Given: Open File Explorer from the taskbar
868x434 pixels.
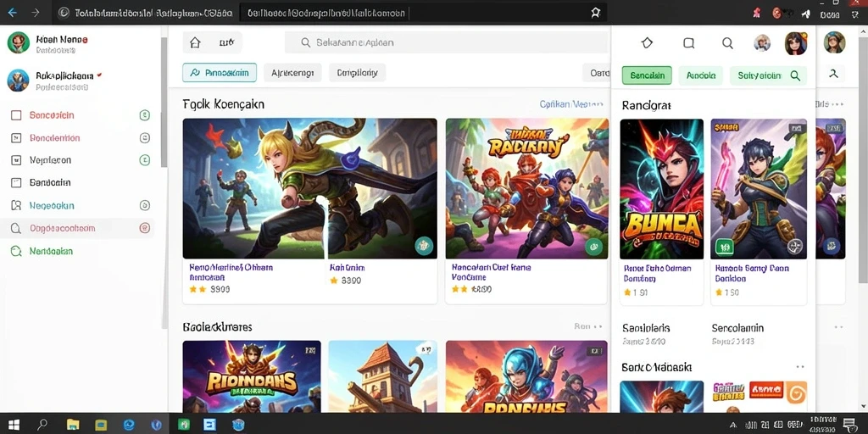Looking at the screenshot, I should pos(73,425).
